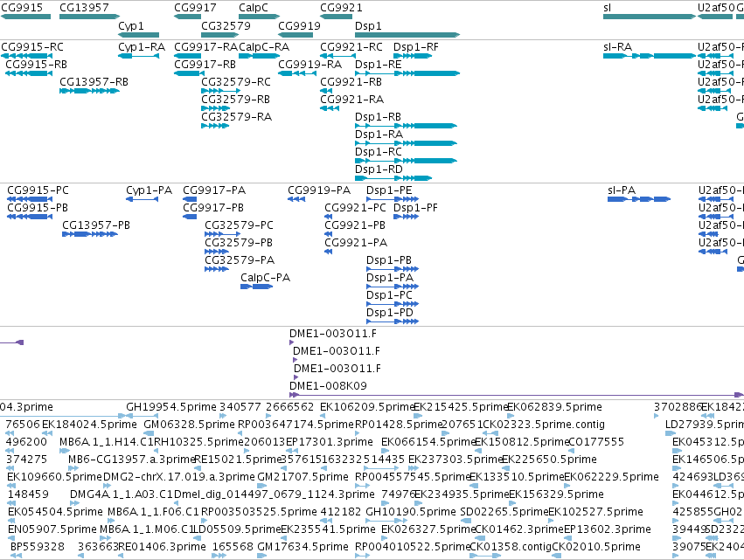Select the Dsp1-RB transcript

click(x=406, y=126)
